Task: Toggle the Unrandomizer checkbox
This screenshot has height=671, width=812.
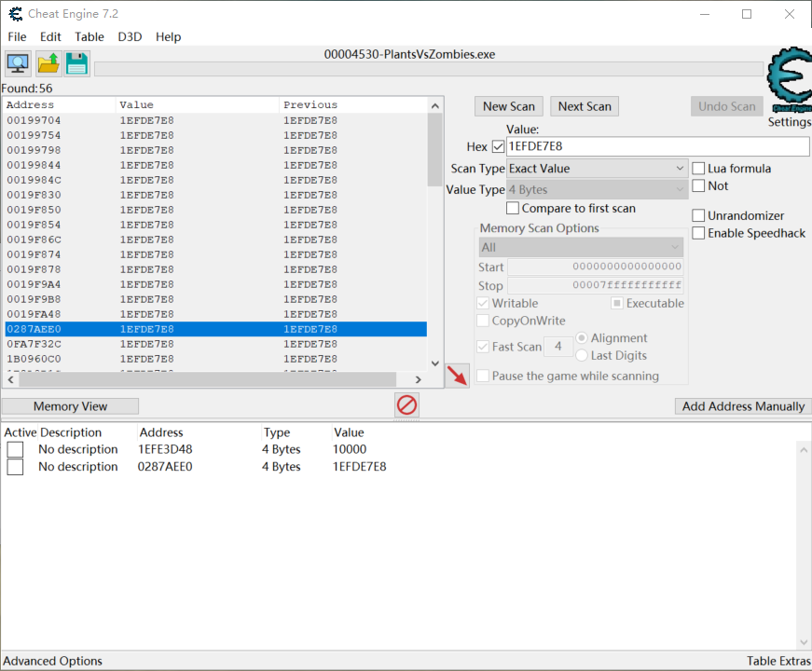Action: coord(698,215)
